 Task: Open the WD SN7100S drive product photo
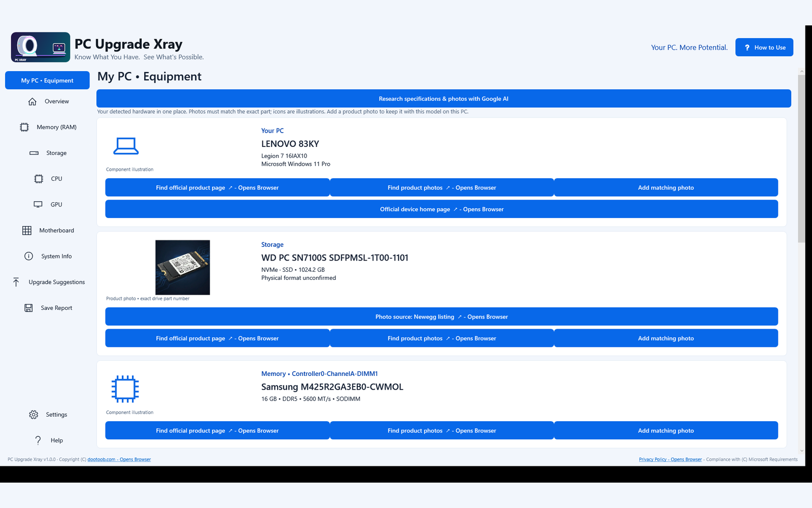183,267
